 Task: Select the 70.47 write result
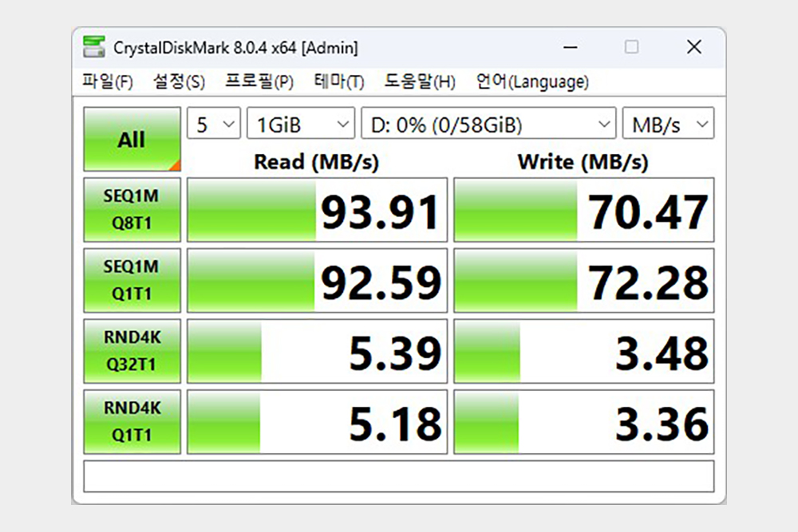(584, 210)
